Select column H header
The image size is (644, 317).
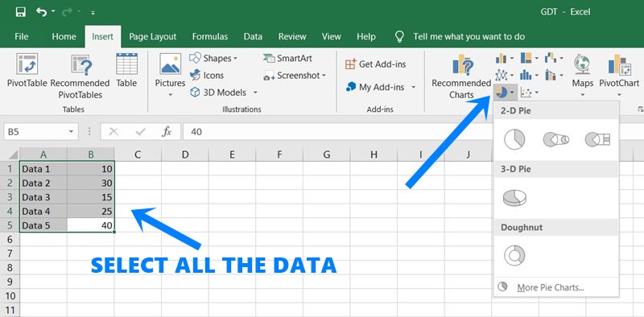(x=374, y=154)
